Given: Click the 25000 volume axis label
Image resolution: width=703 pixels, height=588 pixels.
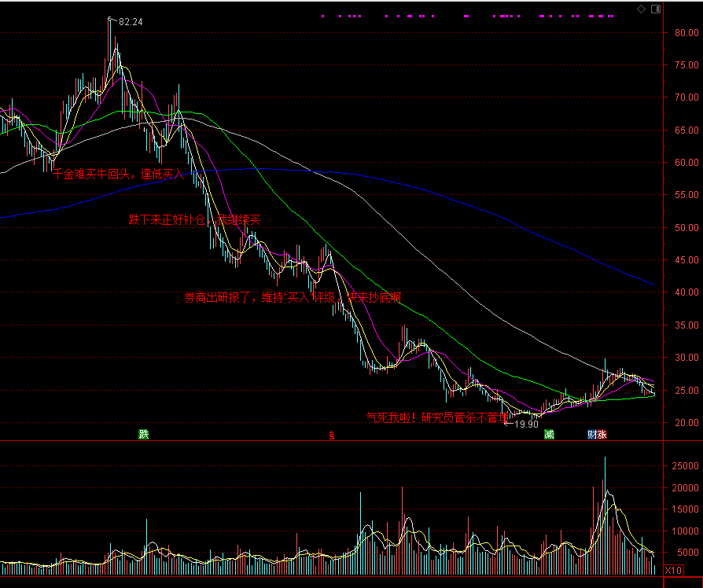Looking at the screenshot, I should tap(685, 466).
